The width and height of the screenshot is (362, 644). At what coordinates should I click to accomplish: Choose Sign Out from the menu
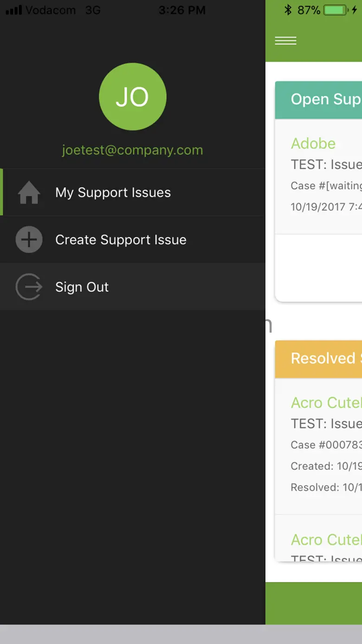click(x=82, y=287)
